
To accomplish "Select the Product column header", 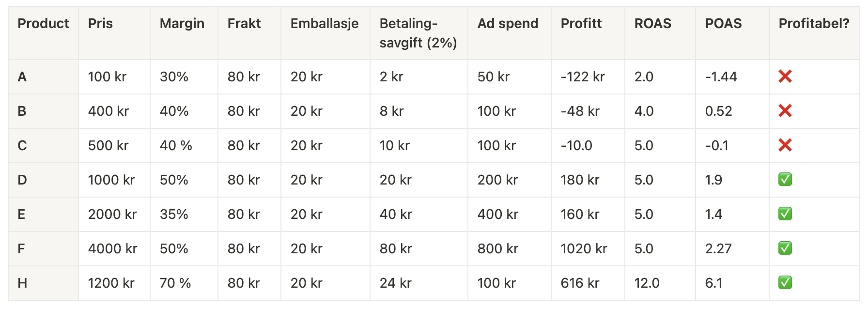I will pos(43,33).
